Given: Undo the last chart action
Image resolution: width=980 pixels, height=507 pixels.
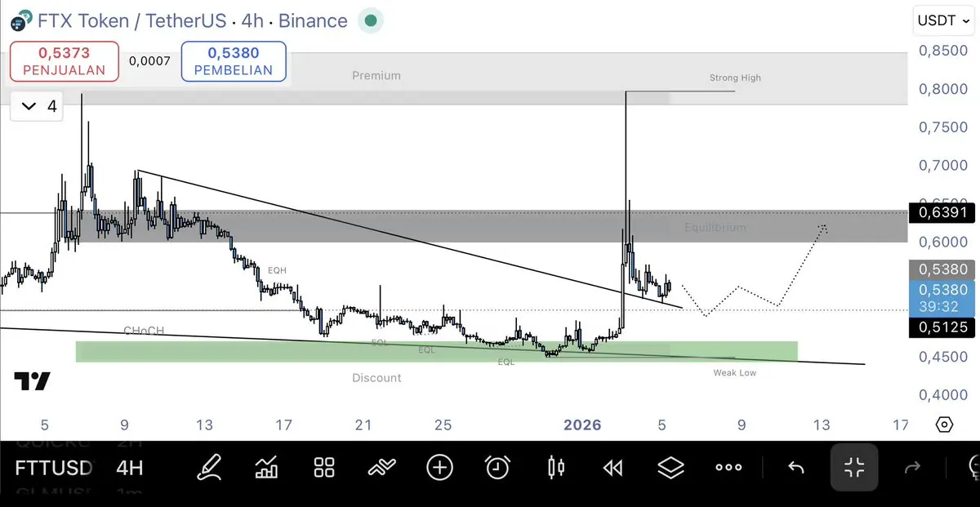Looking at the screenshot, I should (795, 467).
